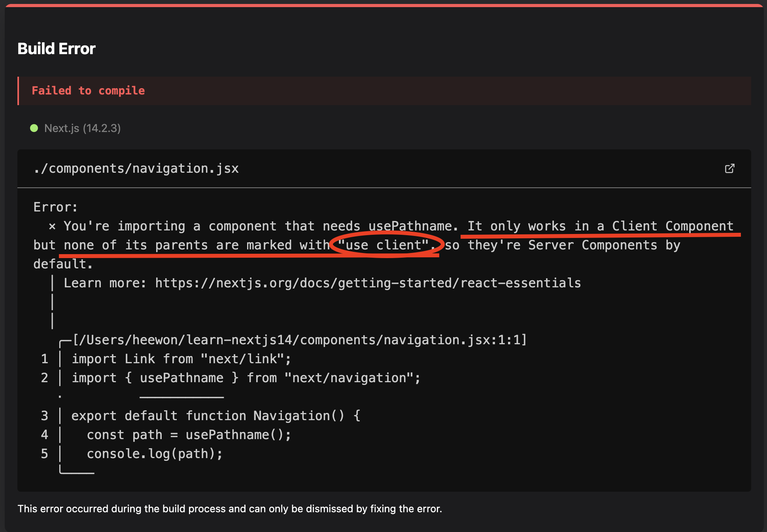Click line number 2 in code frame
The width and height of the screenshot is (767, 532).
pos(45,378)
